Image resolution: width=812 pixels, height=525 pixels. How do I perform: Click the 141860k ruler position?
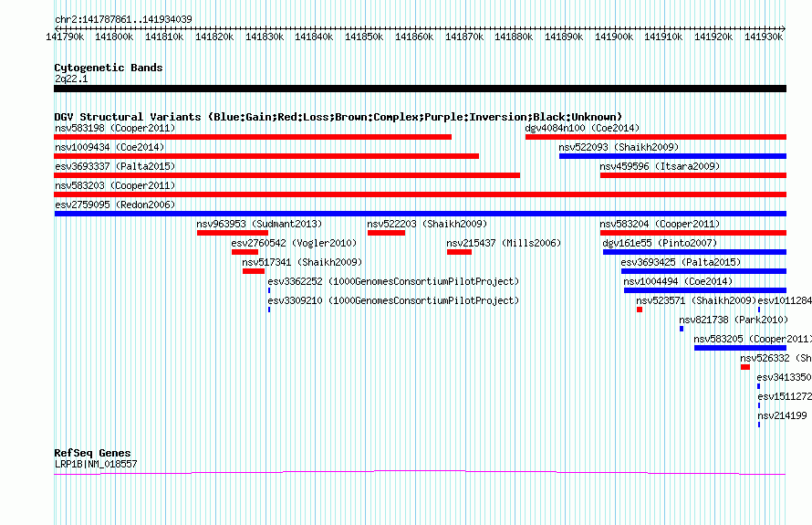pos(414,37)
